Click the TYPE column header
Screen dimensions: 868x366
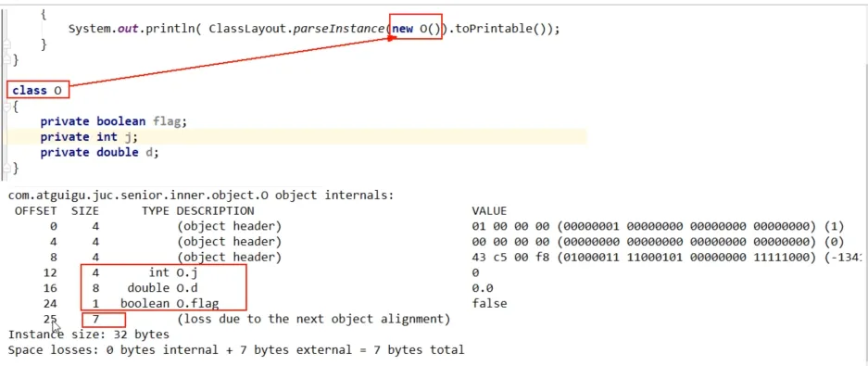(156, 211)
